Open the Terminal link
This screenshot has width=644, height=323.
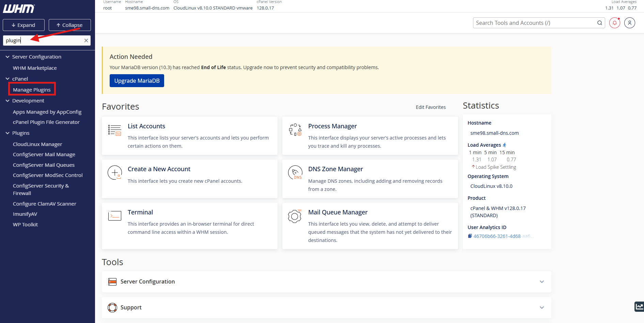[x=140, y=212]
